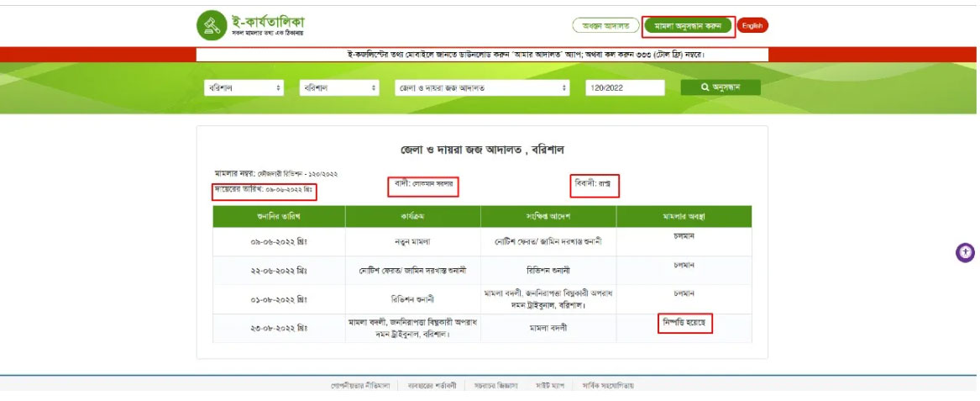Click the নিষ্পত্তি হয়েছে status cell
Screen dimensions: 980x401
[685, 324]
